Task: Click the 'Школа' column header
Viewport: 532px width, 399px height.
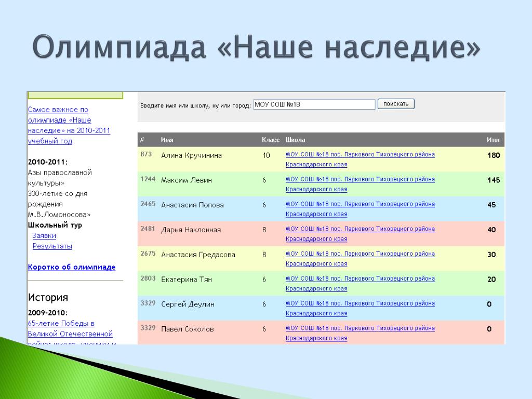Action: pyautogui.click(x=295, y=140)
